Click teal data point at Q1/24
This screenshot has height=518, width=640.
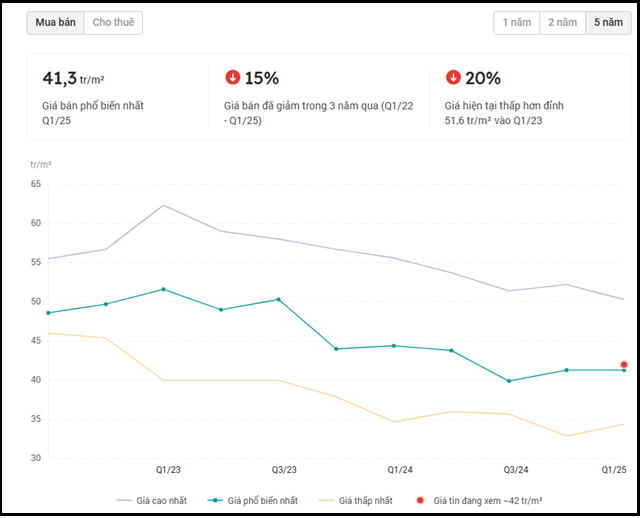point(393,346)
